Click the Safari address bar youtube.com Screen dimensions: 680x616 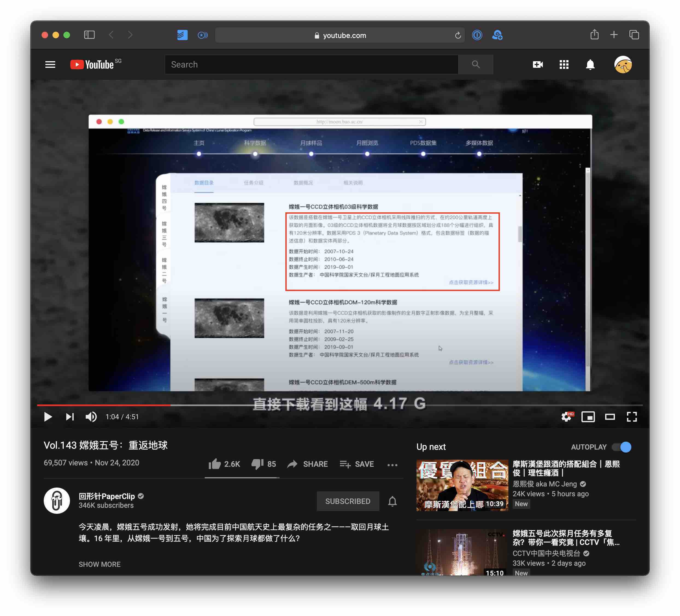(x=340, y=35)
